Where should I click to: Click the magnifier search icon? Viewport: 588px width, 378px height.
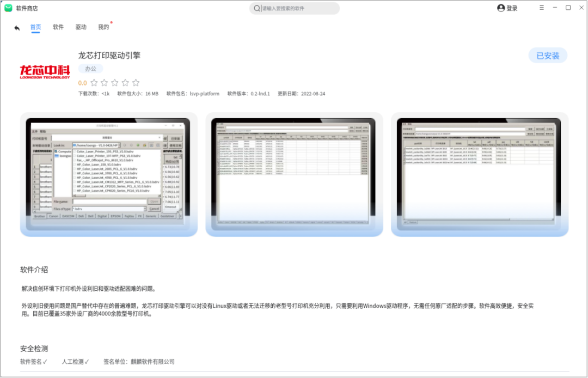pyautogui.click(x=257, y=8)
